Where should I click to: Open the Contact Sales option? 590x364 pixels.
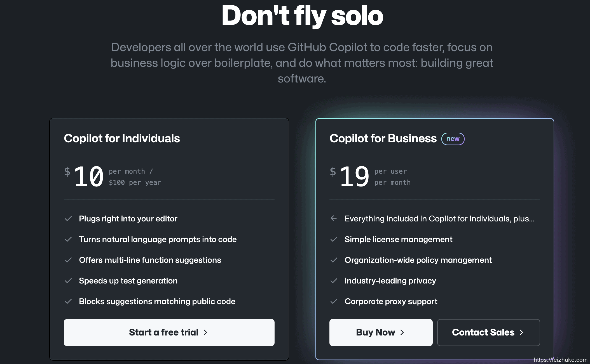[489, 332]
